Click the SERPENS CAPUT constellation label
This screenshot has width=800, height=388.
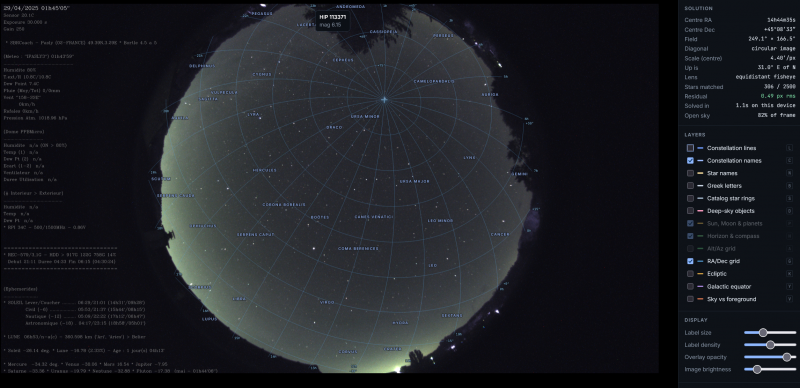(256, 234)
